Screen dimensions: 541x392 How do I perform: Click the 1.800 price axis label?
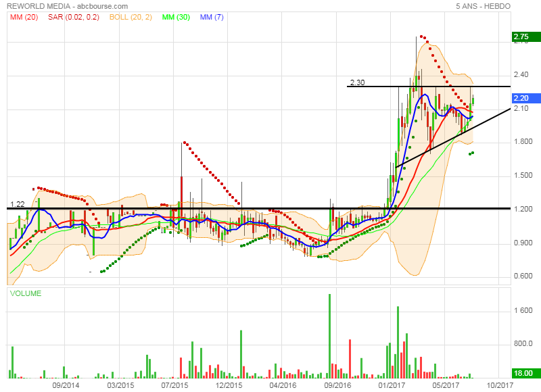pyautogui.click(x=523, y=142)
